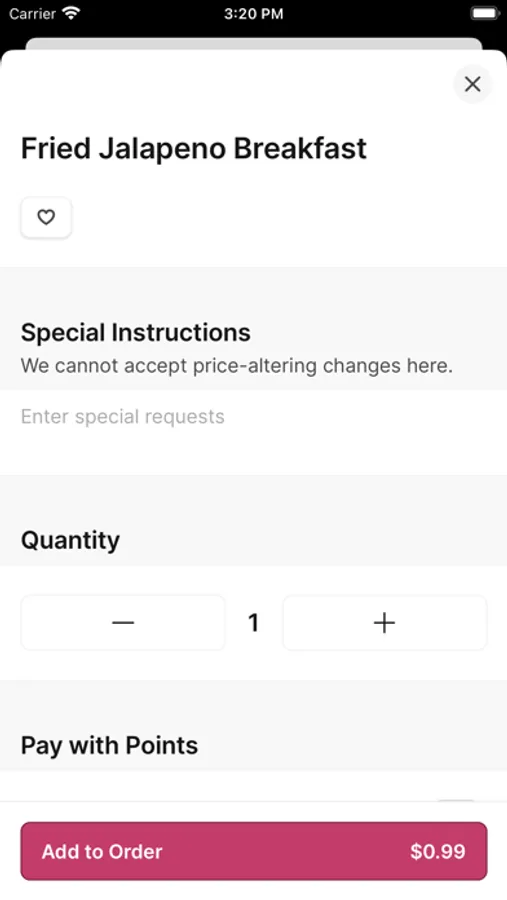This screenshot has width=507, height=900.
Task: Close the item details sheet
Action: [473, 84]
